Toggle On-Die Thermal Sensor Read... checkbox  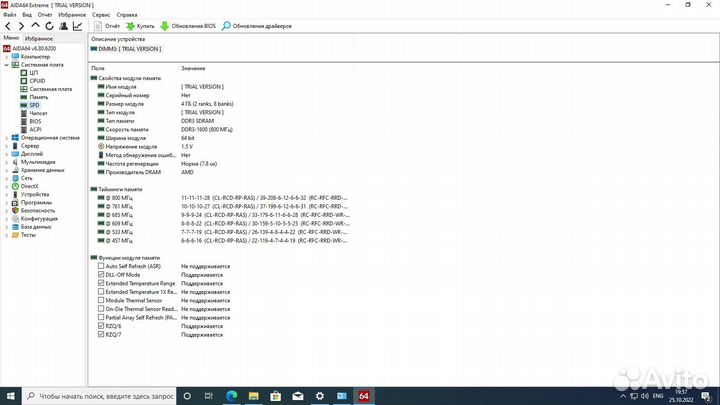pos(101,309)
